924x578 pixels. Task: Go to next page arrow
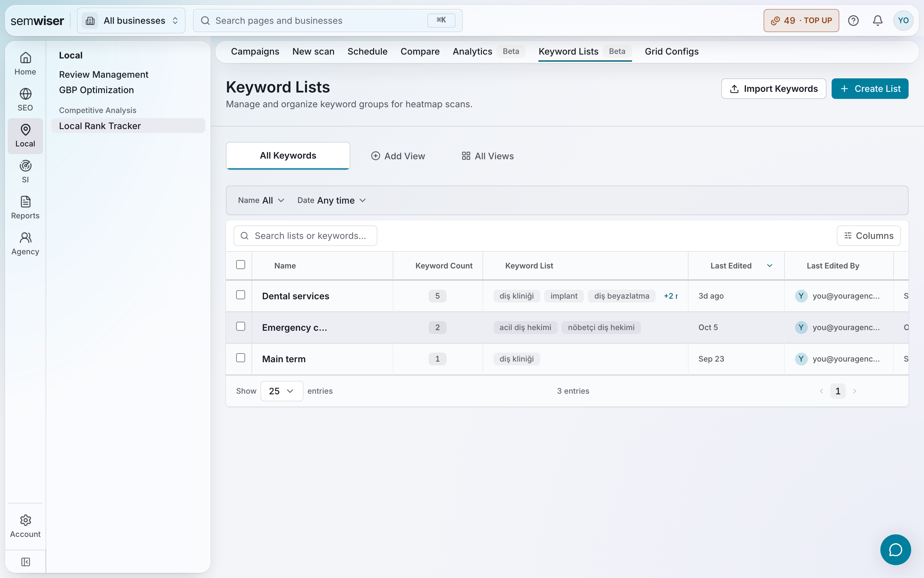854,391
